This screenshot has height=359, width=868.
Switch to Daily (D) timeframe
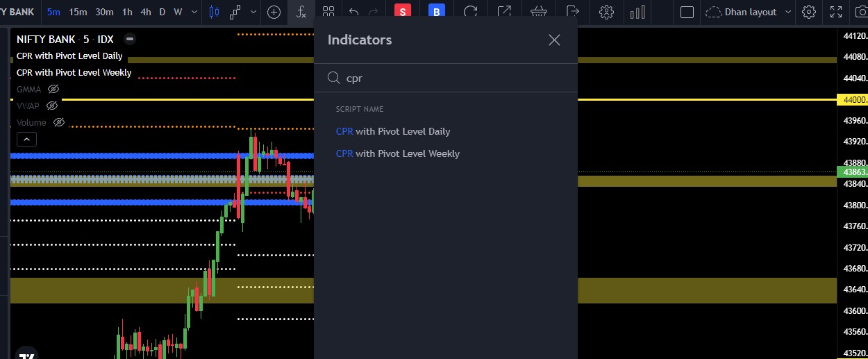[x=162, y=12]
